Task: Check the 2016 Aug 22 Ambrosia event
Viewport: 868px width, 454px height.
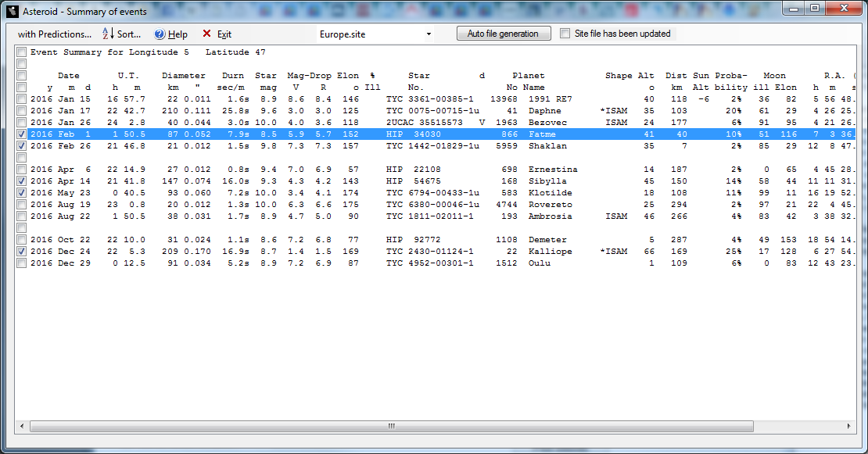Action: (x=21, y=216)
